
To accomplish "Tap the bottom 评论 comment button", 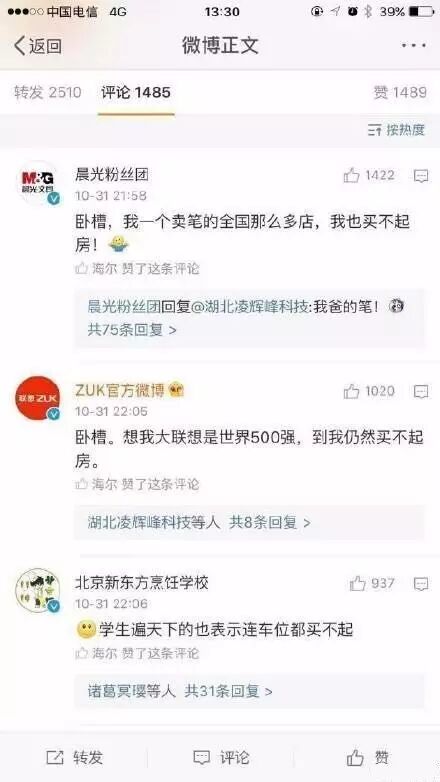I will click(x=220, y=758).
